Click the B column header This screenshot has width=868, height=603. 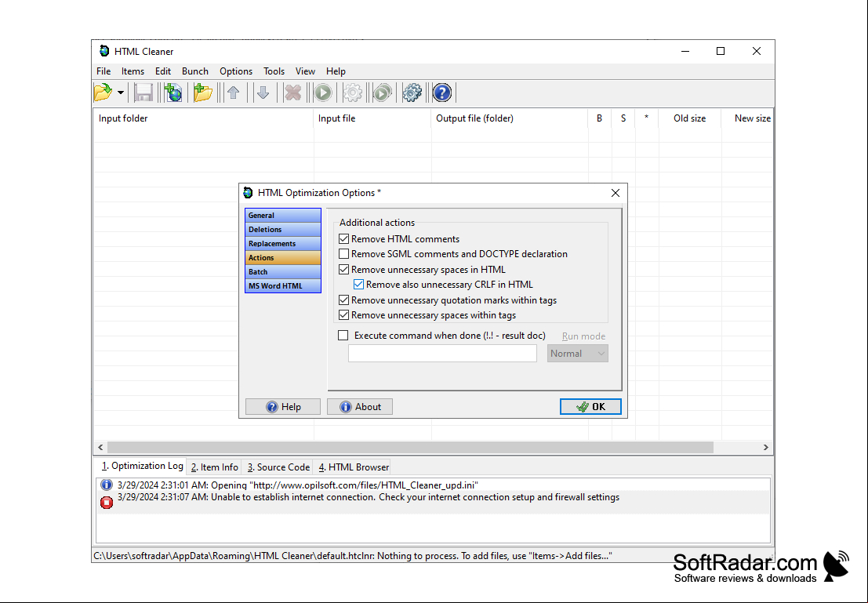(600, 118)
